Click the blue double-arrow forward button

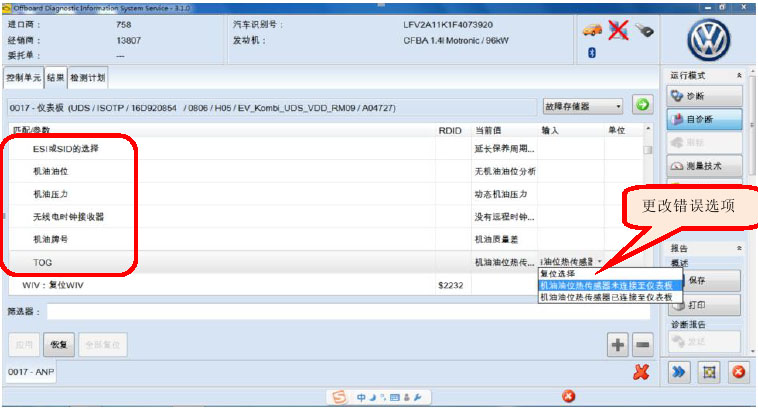click(x=679, y=372)
